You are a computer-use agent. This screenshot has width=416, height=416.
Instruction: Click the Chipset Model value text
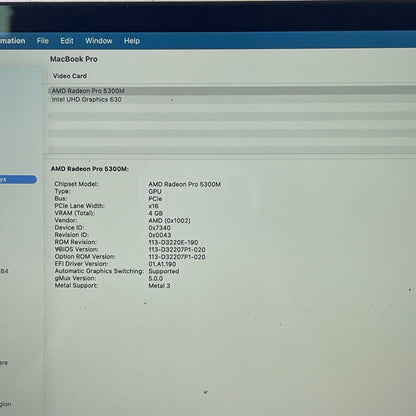tap(184, 184)
